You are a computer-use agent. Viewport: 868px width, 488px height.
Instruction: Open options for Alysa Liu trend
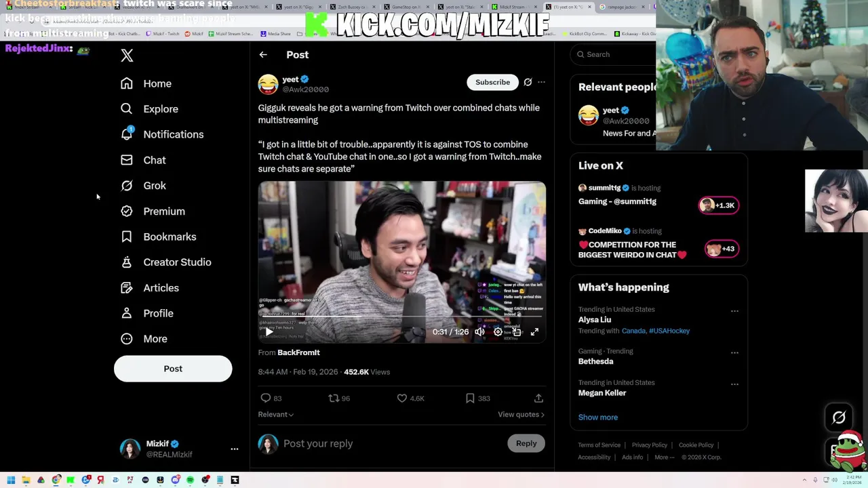tap(734, 311)
